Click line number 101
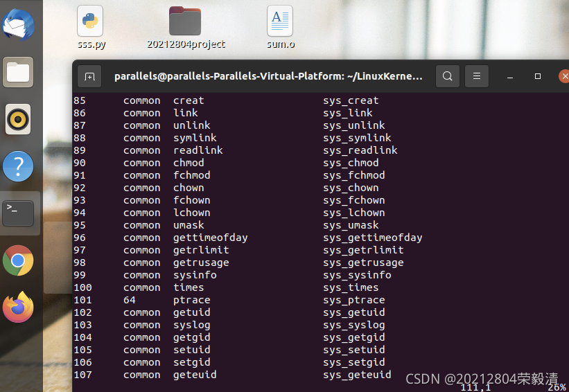 click(x=82, y=300)
